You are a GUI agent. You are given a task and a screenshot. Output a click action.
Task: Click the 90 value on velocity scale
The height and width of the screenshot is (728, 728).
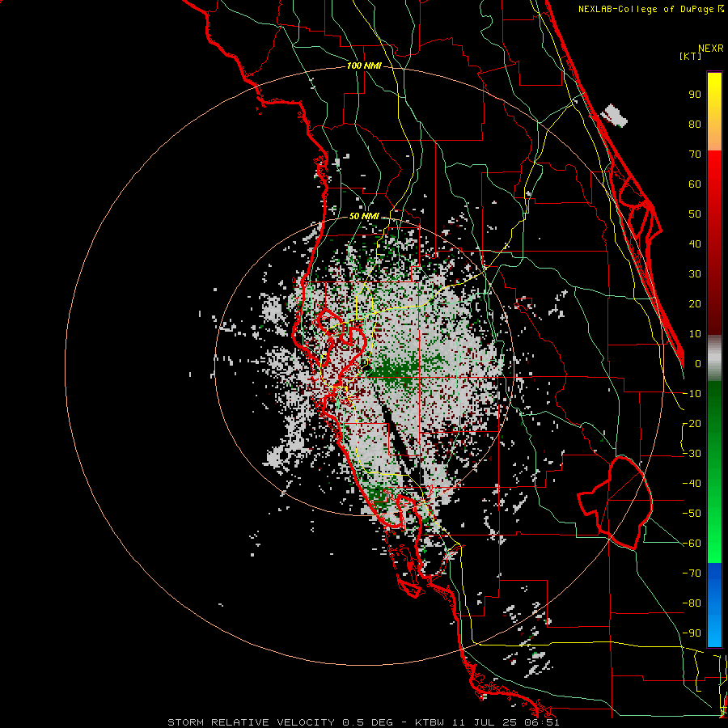(x=695, y=95)
